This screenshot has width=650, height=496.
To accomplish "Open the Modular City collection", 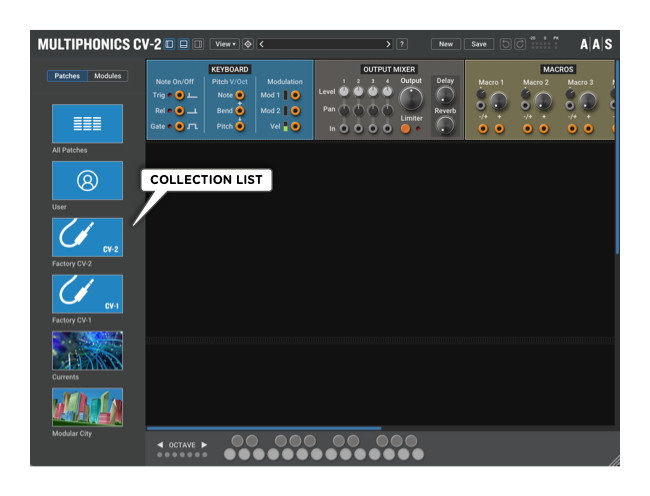I will (x=87, y=407).
